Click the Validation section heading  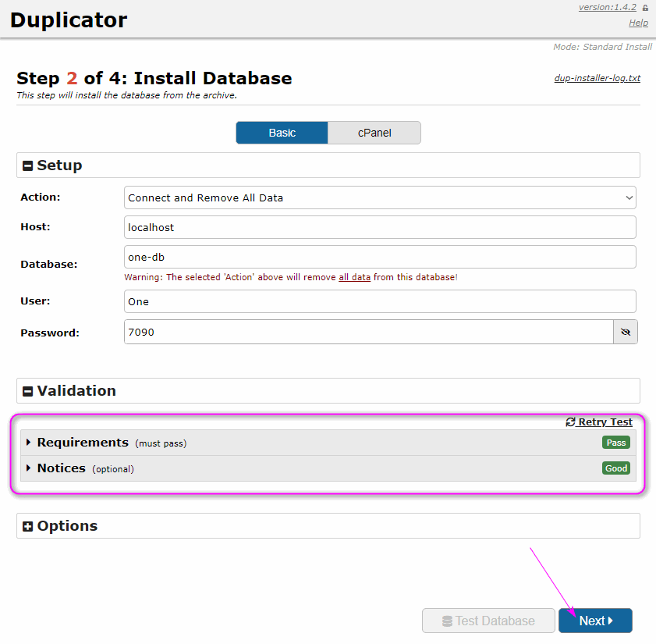pos(76,391)
